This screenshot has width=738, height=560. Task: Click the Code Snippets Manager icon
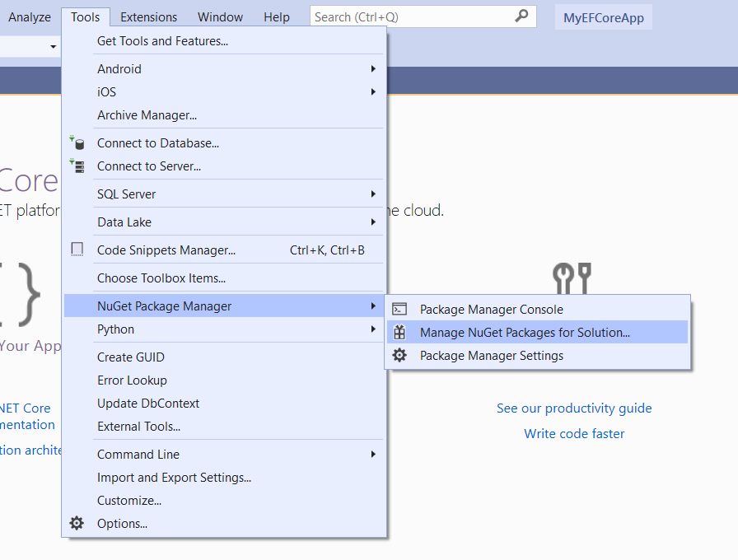pyautogui.click(x=77, y=250)
